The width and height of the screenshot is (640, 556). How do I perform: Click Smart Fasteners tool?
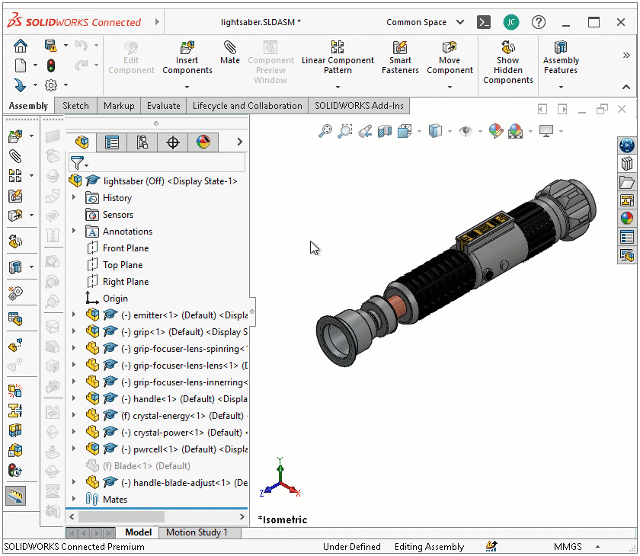coord(400,58)
